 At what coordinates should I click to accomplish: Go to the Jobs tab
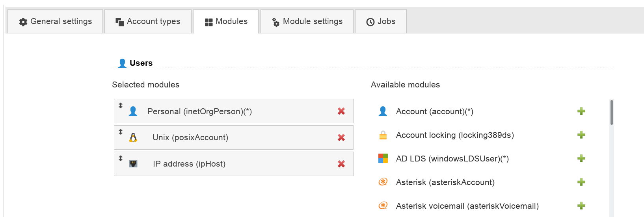coord(381,22)
